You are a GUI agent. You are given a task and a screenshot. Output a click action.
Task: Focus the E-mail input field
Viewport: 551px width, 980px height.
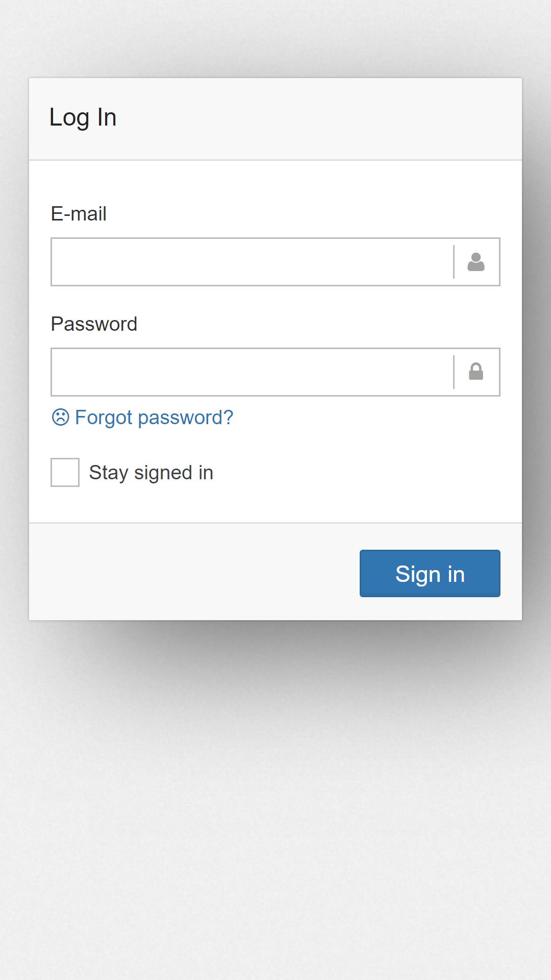(x=252, y=262)
